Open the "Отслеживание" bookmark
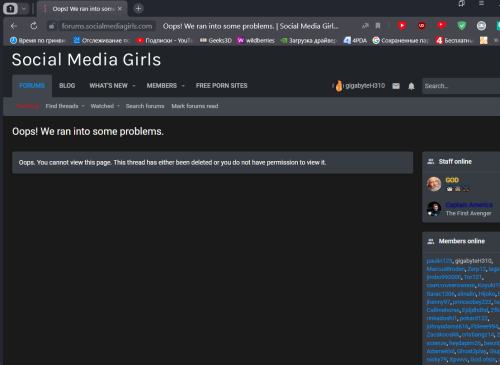Image resolution: width=500 pixels, height=365 pixels. click(x=102, y=40)
